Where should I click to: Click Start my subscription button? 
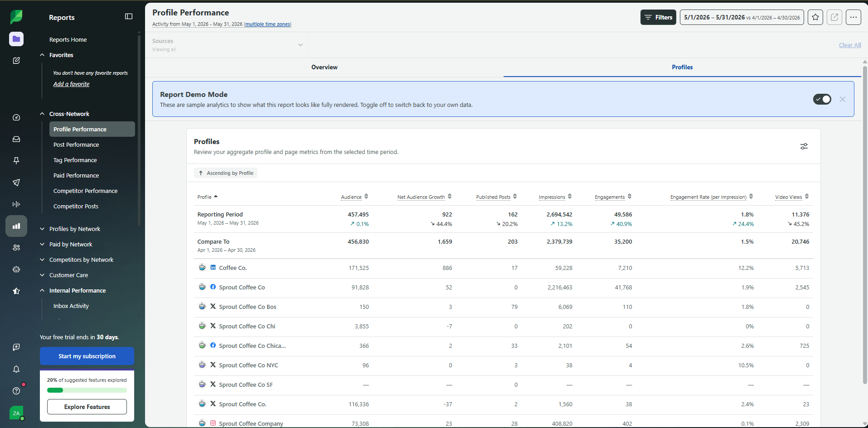tap(87, 356)
